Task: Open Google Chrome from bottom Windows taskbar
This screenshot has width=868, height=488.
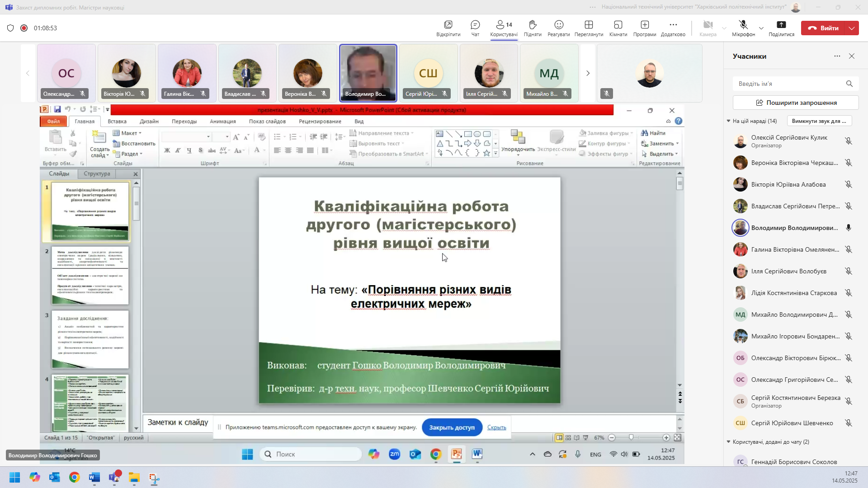Action: click(x=74, y=477)
